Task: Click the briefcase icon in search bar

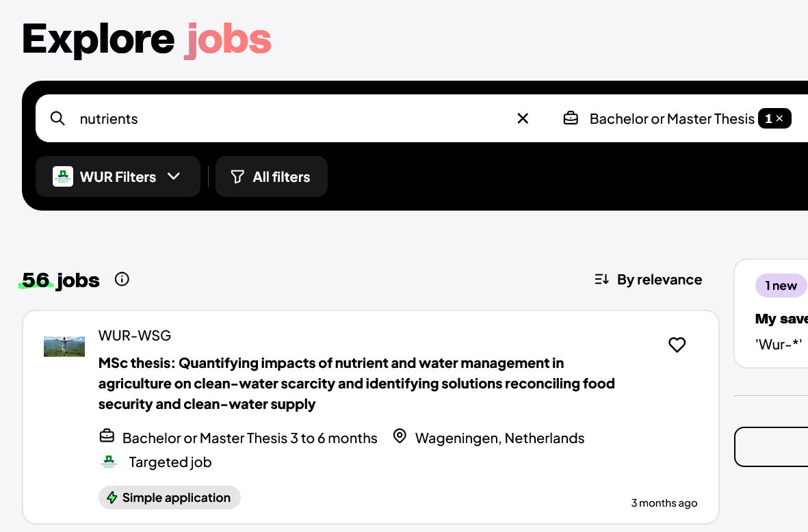Action: [x=571, y=118]
